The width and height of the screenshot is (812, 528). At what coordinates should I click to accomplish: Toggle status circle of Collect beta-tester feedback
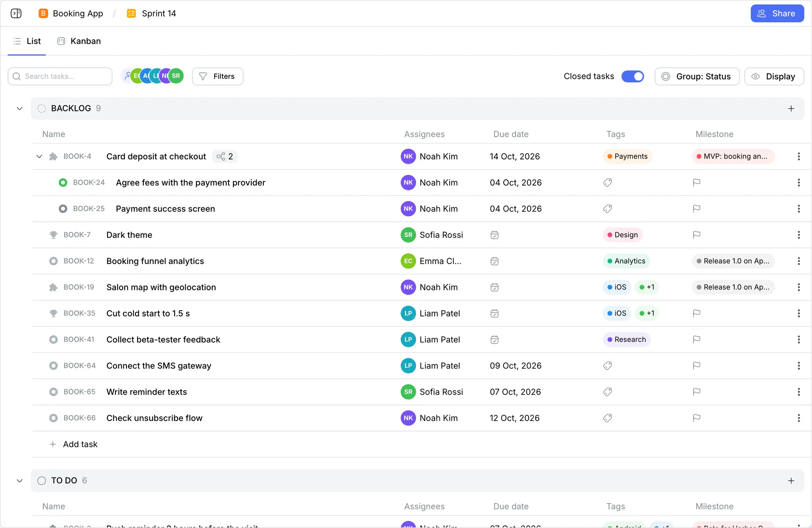53,340
